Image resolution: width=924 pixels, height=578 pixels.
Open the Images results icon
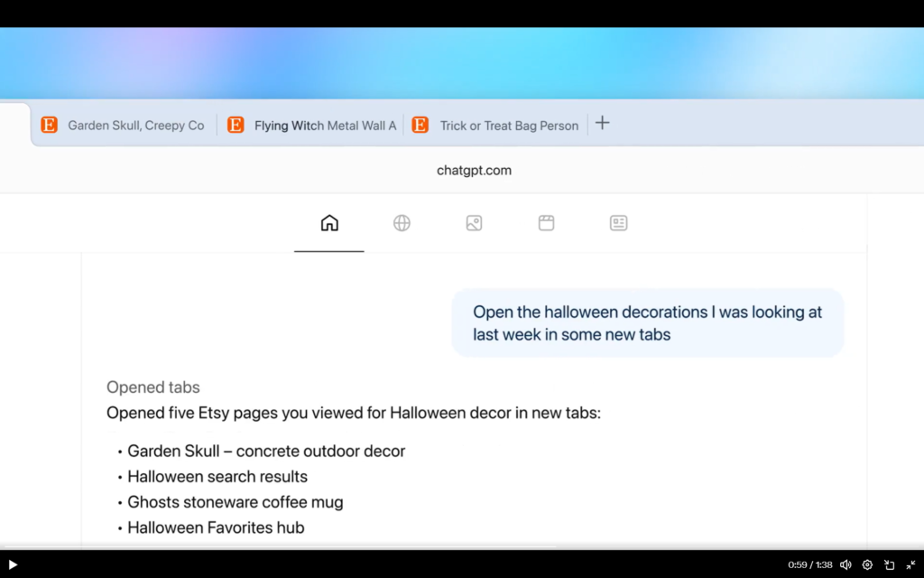[x=474, y=223]
